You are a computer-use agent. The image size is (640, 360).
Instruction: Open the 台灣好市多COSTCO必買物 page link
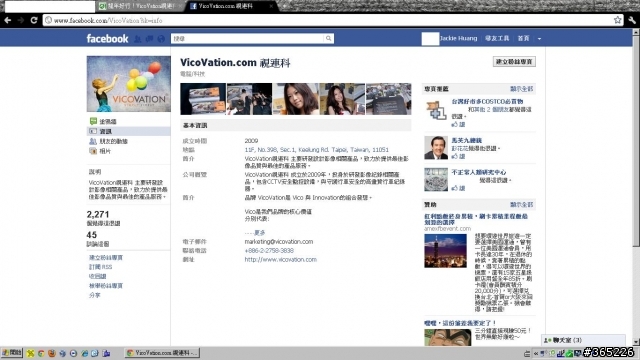487,101
